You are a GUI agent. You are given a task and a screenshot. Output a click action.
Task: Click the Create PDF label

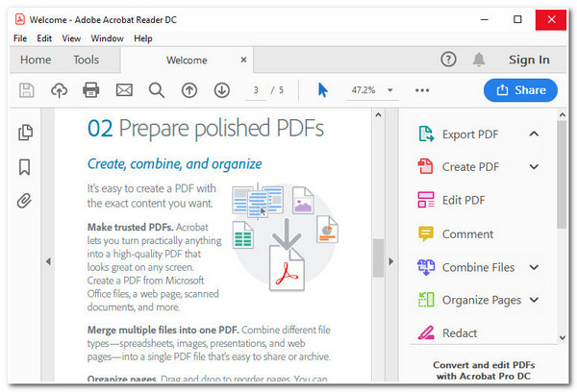(x=470, y=167)
